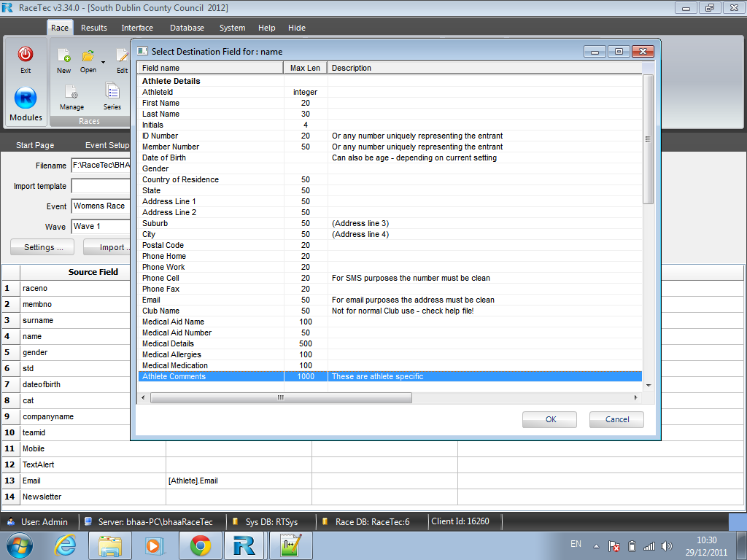Show hidden tray icons arrow
The image size is (747, 560).
(596, 546)
